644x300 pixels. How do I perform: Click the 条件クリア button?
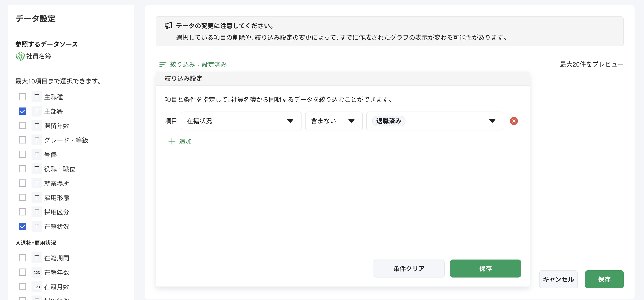click(409, 269)
